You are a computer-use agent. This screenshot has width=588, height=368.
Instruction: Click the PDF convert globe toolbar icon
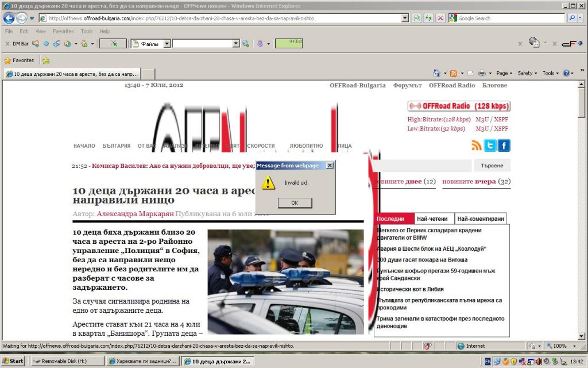coord(534,43)
